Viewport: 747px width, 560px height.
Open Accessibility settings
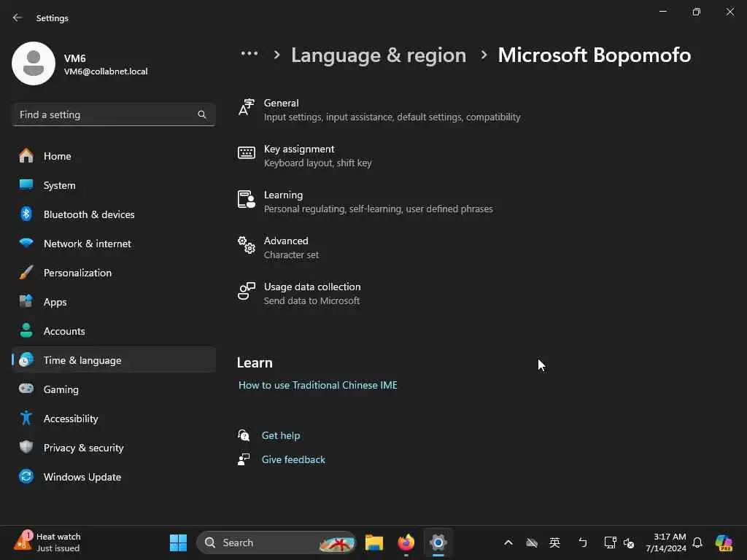coord(114,419)
